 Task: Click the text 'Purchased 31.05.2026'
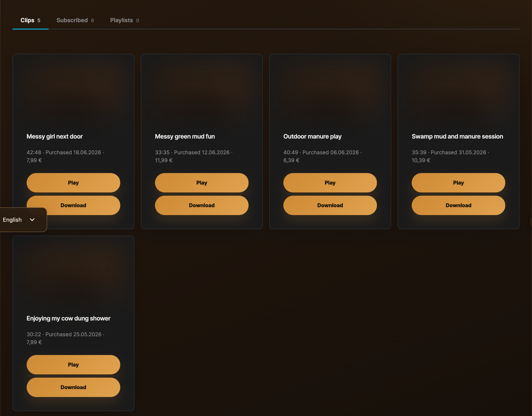[x=458, y=152]
